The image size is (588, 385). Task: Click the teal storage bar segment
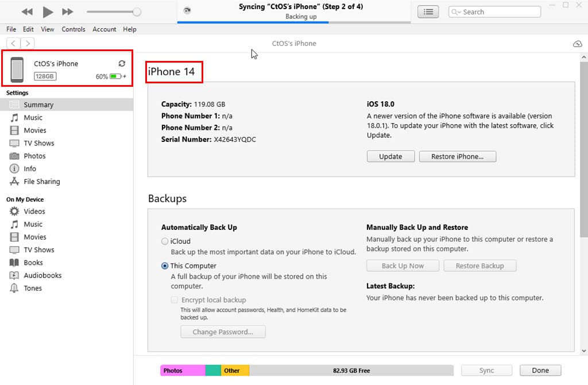(214, 371)
